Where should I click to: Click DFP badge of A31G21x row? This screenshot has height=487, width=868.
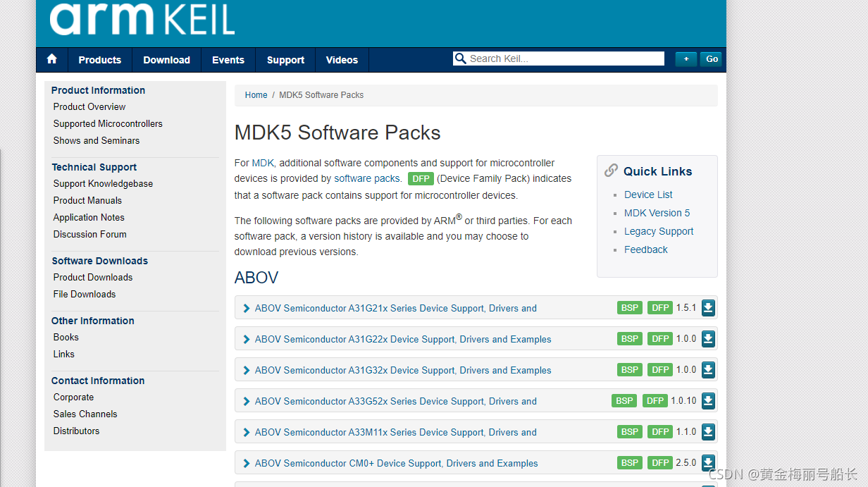coord(660,308)
